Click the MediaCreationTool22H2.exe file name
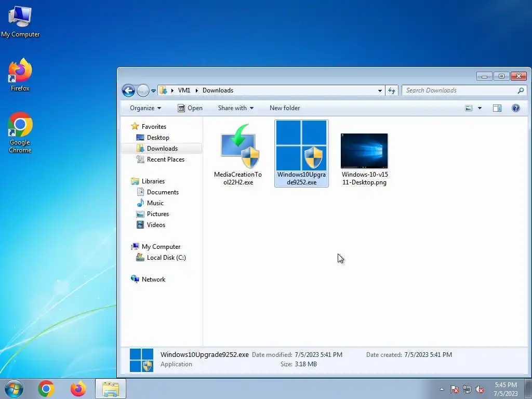532x399 pixels. click(x=238, y=178)
